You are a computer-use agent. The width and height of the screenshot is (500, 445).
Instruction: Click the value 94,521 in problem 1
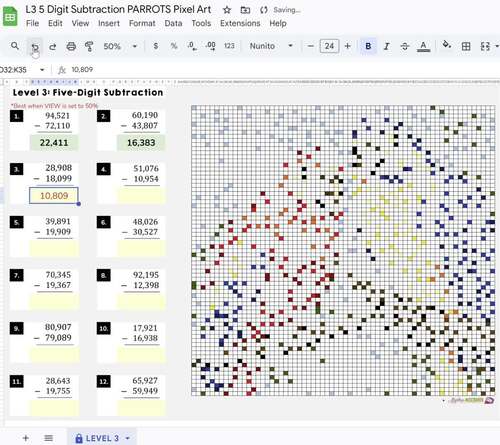tap(57, 116)
